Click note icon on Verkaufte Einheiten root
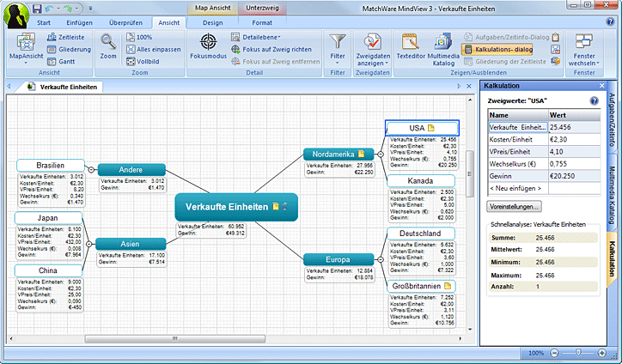The height and width of the screenshot is (364, 622). [276, 207]
